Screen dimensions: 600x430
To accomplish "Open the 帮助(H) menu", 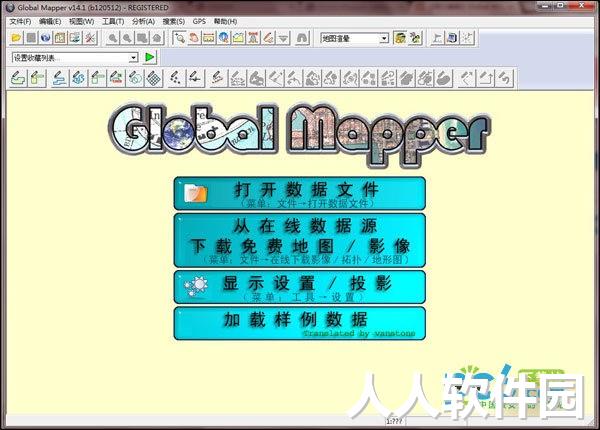I will point(225,21).
